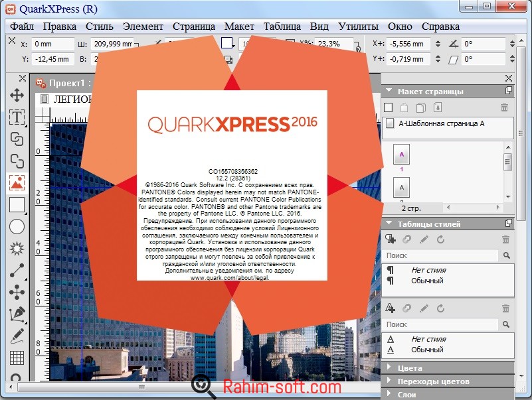Select the Rectangle Box tool
Screen dimensions: 532x400
click(17, 205)
